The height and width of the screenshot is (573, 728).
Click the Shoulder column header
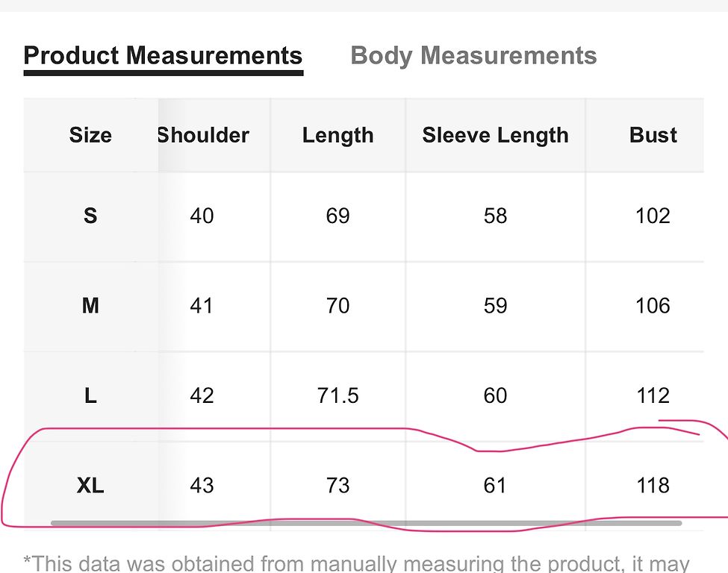(x=203, y=135)
